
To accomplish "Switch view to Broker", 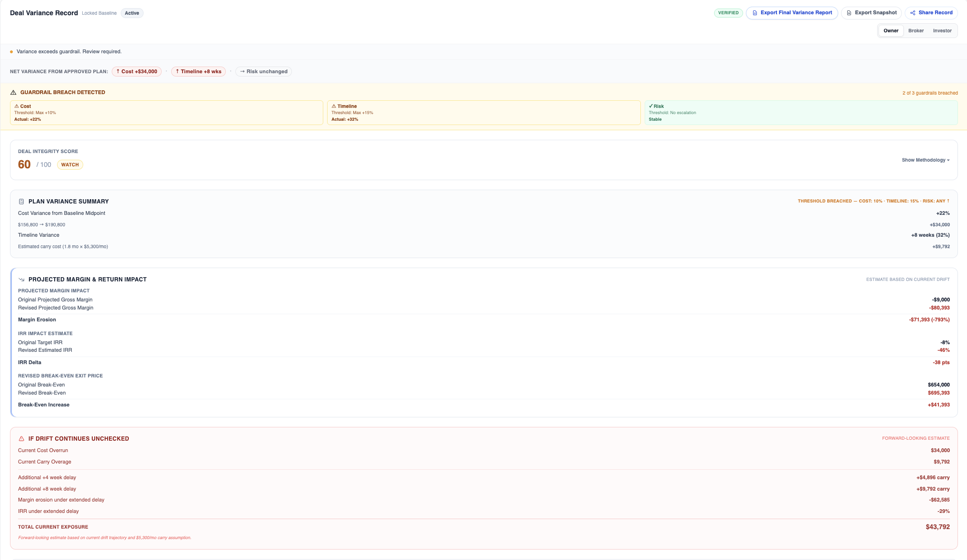I will 916,31.
